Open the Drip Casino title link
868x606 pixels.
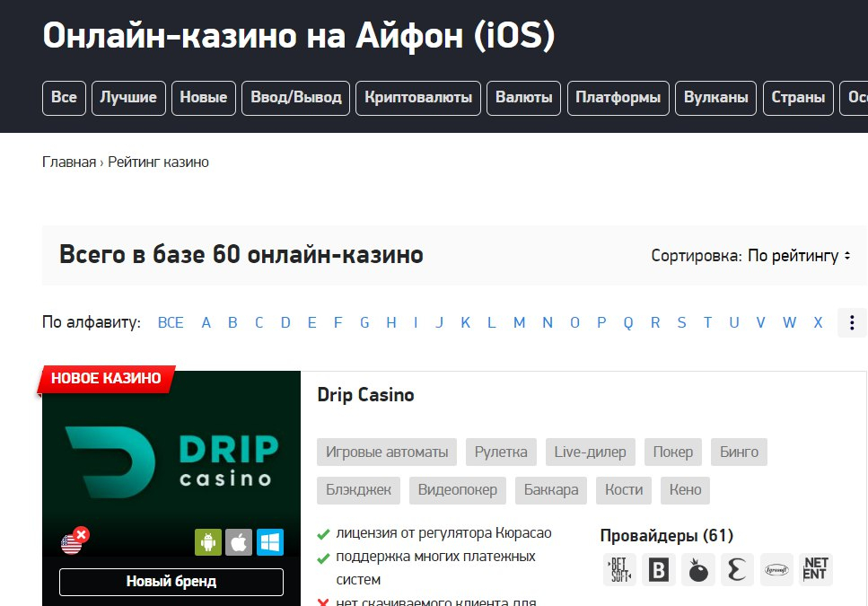coord(365,395)
